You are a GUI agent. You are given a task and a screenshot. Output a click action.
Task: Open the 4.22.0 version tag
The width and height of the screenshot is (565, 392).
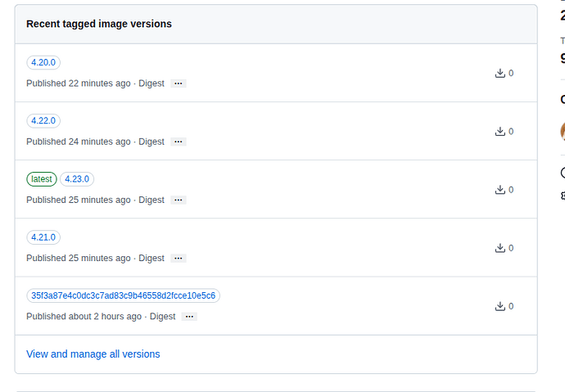click(x=43, y=120)
